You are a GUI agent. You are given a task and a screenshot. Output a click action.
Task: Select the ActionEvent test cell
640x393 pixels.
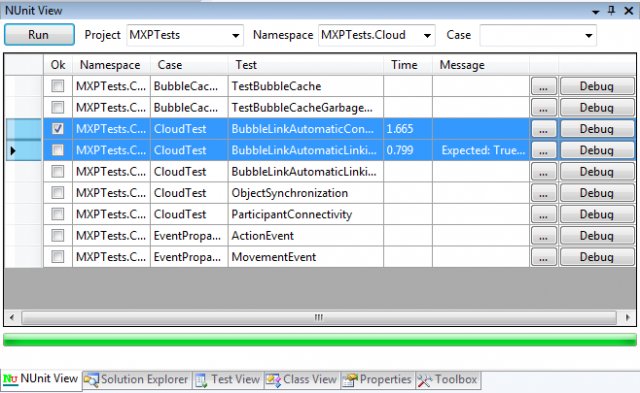(306, 235)
